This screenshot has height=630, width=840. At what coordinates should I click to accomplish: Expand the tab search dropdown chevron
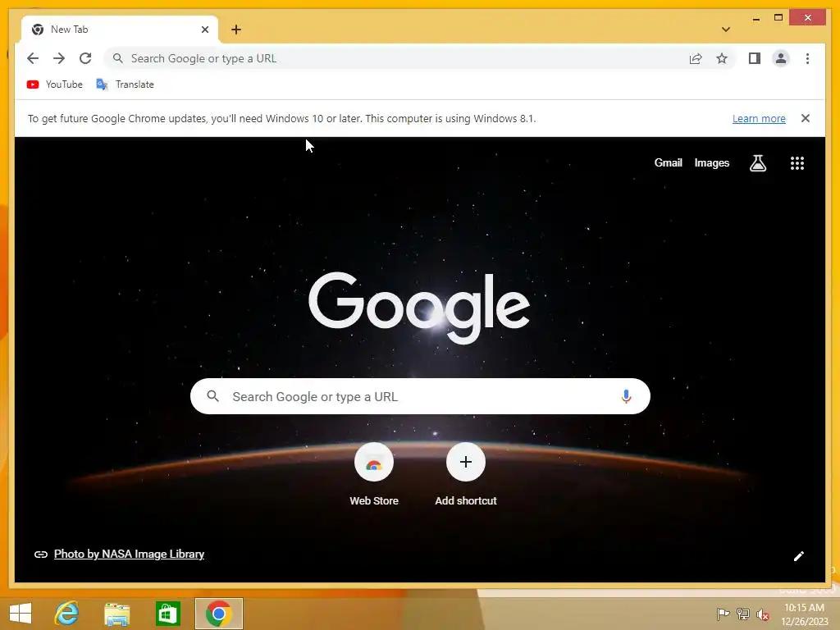point(725,30)
